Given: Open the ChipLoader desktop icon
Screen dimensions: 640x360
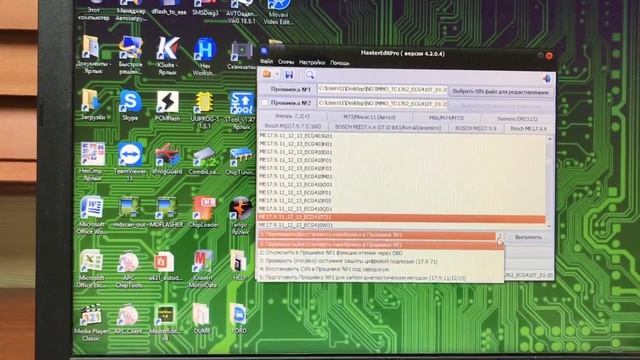Looking at the screenshot, I should (x=204, y=213).
